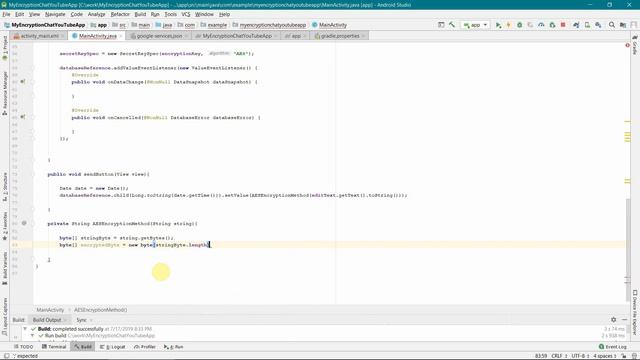640x360 pixels.
Task: Click override gutter icon next to onDataChange
Action: (x=23, y=82)
